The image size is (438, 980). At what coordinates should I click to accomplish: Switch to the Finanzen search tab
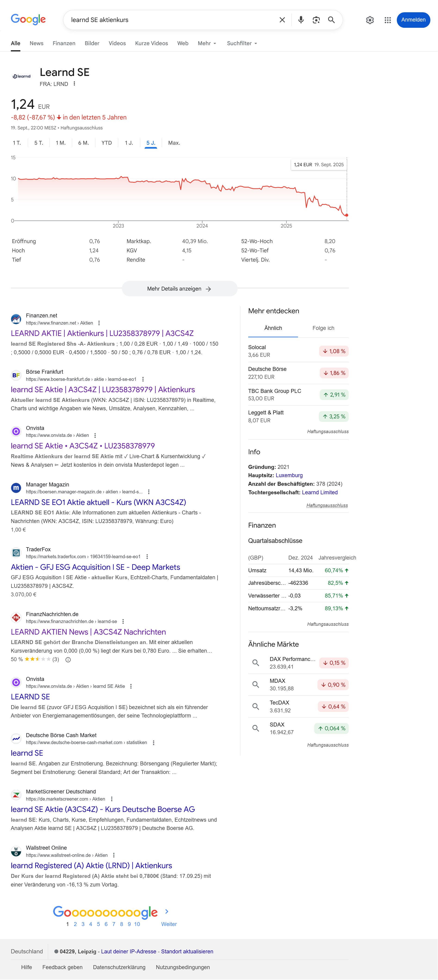click(64, 43)
